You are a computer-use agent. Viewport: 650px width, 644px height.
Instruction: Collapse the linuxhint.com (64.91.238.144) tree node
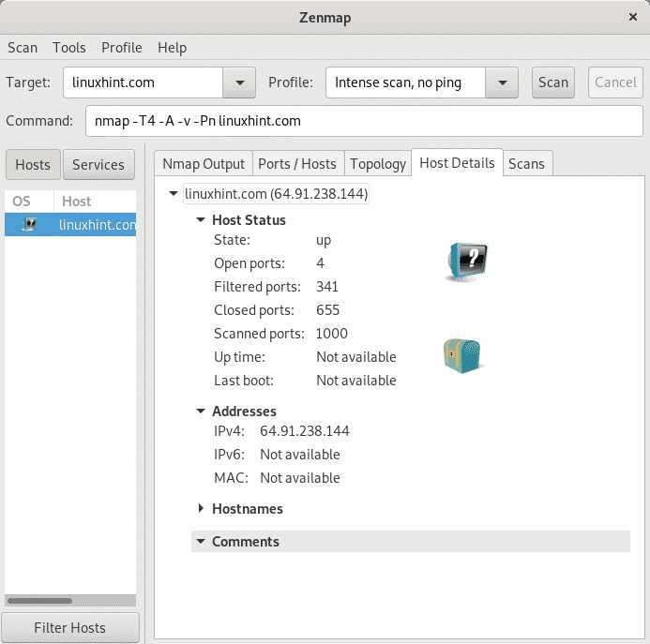(x=174, y=193)
